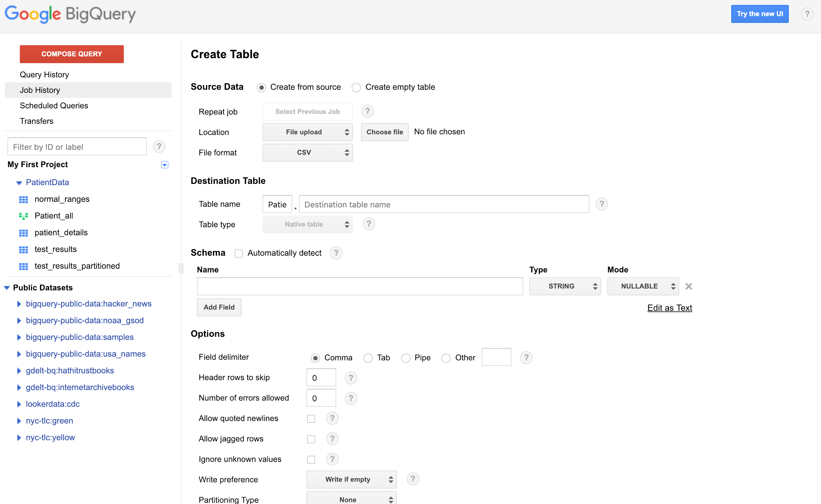The height and width of the screenshot is (504, 821).
Task: Click the test_results_partitioned table icon
Action: (23, 266)
